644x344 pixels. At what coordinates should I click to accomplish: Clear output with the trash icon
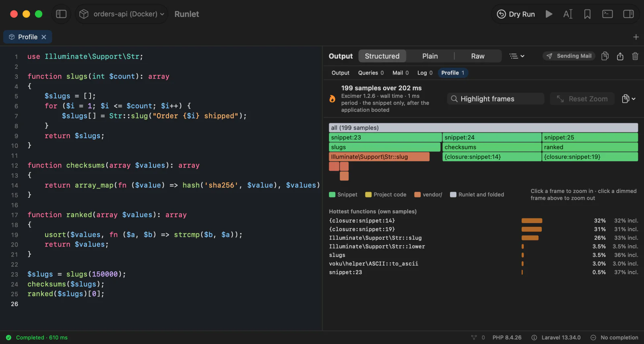pyautogui.click(x=635, y=56)
